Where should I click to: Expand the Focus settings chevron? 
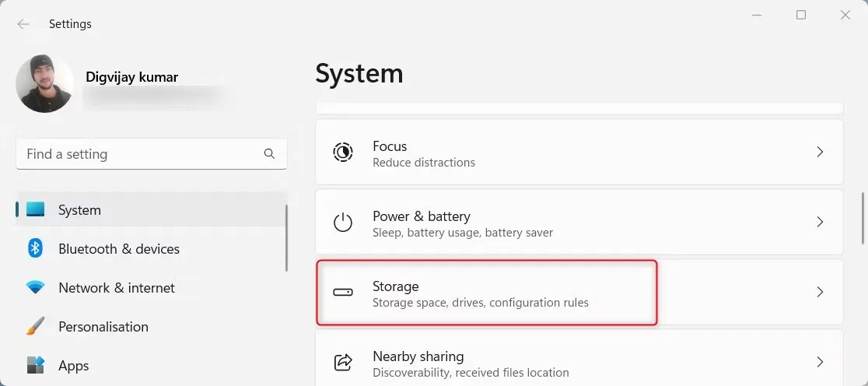click(x=820, y=153)
